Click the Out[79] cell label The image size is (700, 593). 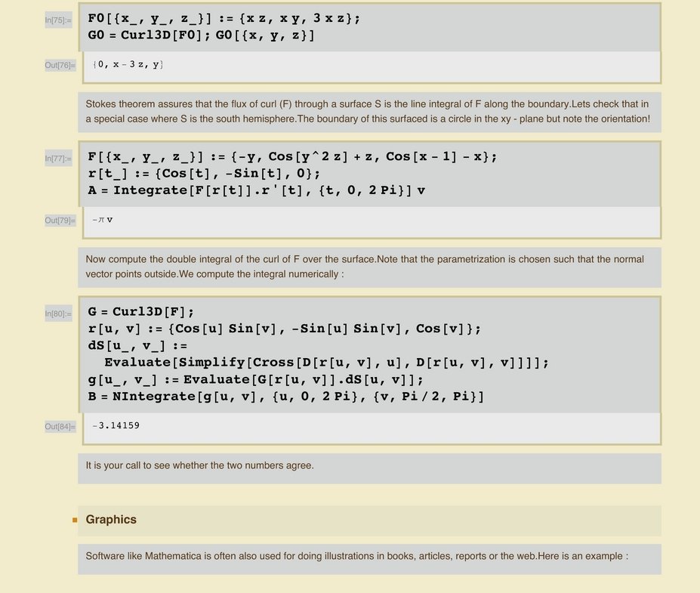[58, 221]
